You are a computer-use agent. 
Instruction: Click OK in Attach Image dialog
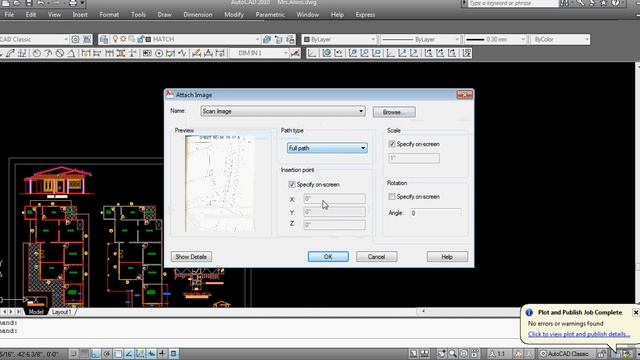coord(328,257)
